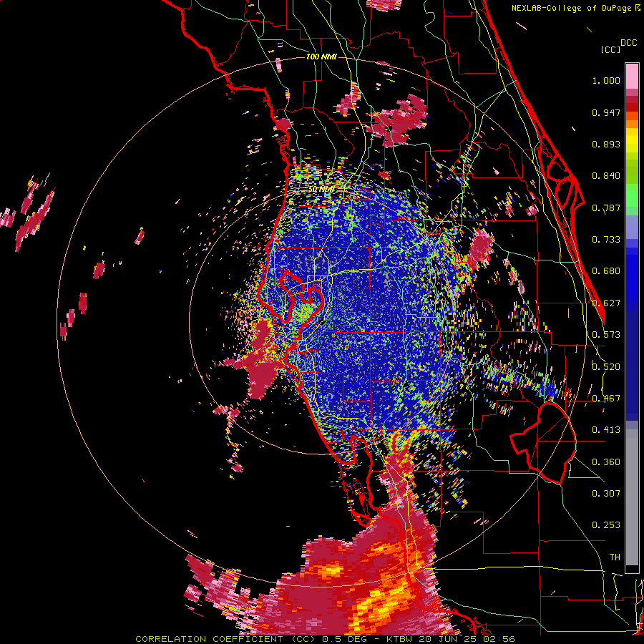Click the TH threshold label in the legend
The image size is (644, 644).
point(615,557)
